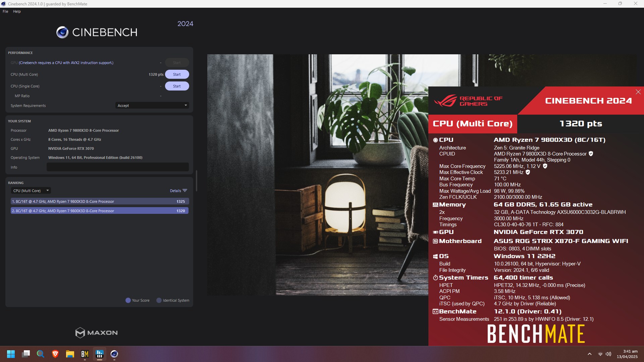644x362 pixels.
Task: Open BenchMate BM taskbar icon
Action: pyautogui.click(x=85, y=354)
